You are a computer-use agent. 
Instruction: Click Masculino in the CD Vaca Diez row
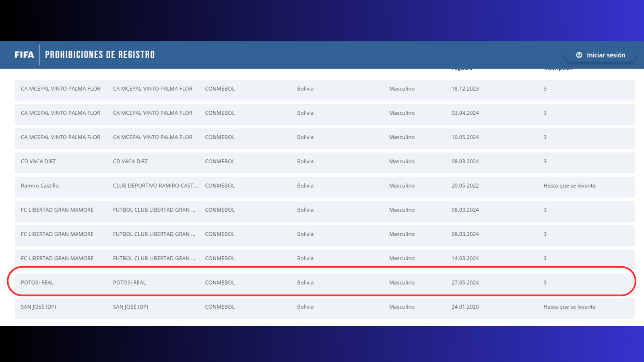pos(402,161)
